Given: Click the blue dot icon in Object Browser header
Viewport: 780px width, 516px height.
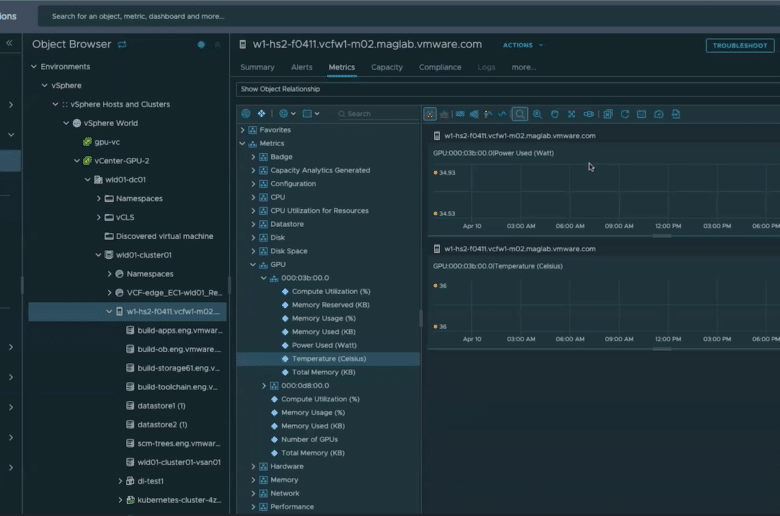Looking at the screenshot, I should coord(201,44).
